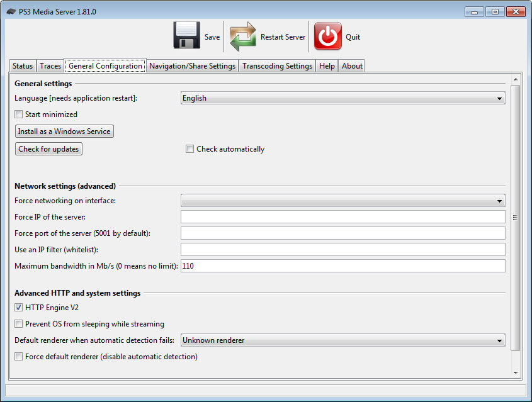Minimize the PS3 Media Server window
532x402 pixels.
474,12
